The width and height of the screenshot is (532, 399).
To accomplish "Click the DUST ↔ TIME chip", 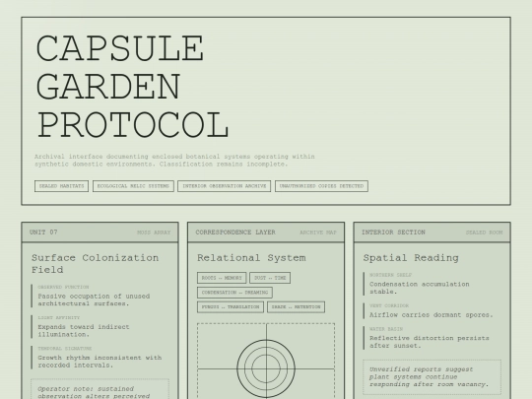I will pos(270,278).
